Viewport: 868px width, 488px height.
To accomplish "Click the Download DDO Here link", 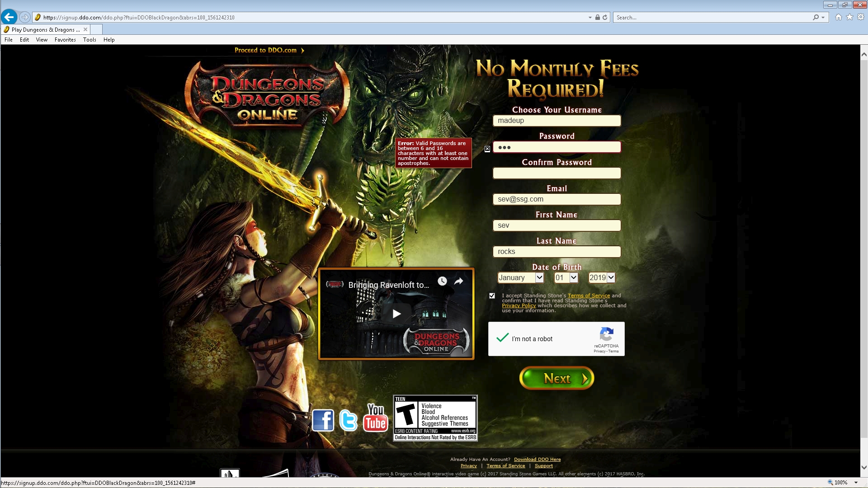I will pyautogui.click(x=537, y=459).
